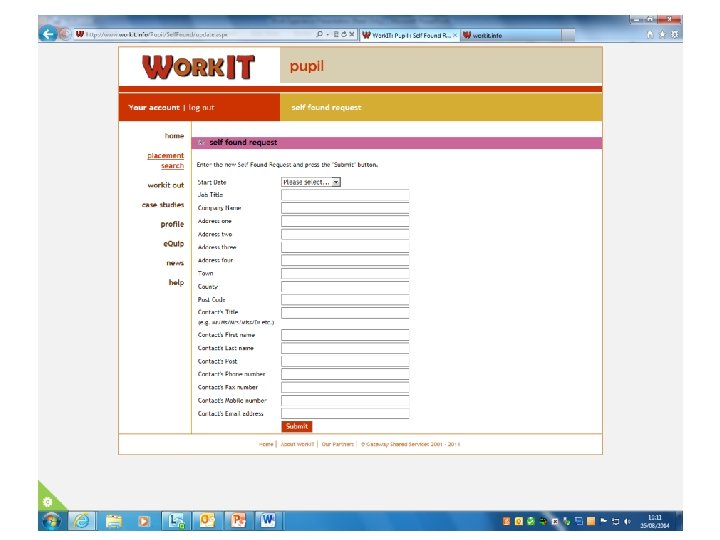
Task: Click the footer Home link
Action: (x=266, y=444)
